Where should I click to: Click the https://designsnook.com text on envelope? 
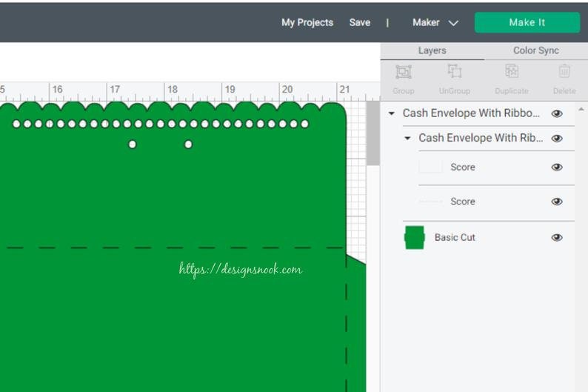tap(241, 270)
